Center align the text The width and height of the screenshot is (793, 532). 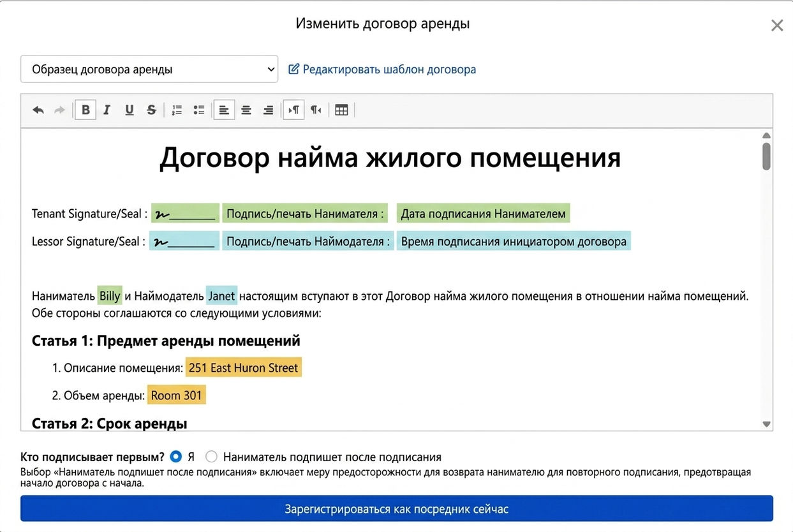tap(246, 110)
